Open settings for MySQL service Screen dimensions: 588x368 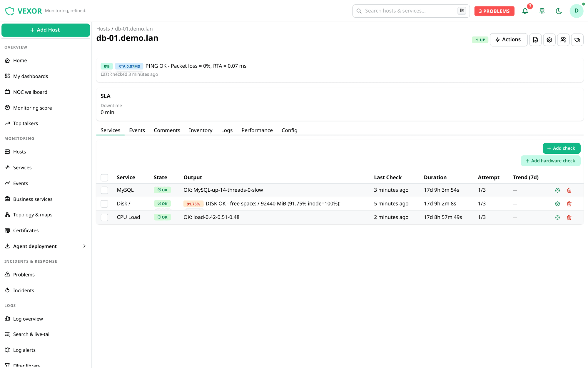pyautogui.click(x=557, y=190)
